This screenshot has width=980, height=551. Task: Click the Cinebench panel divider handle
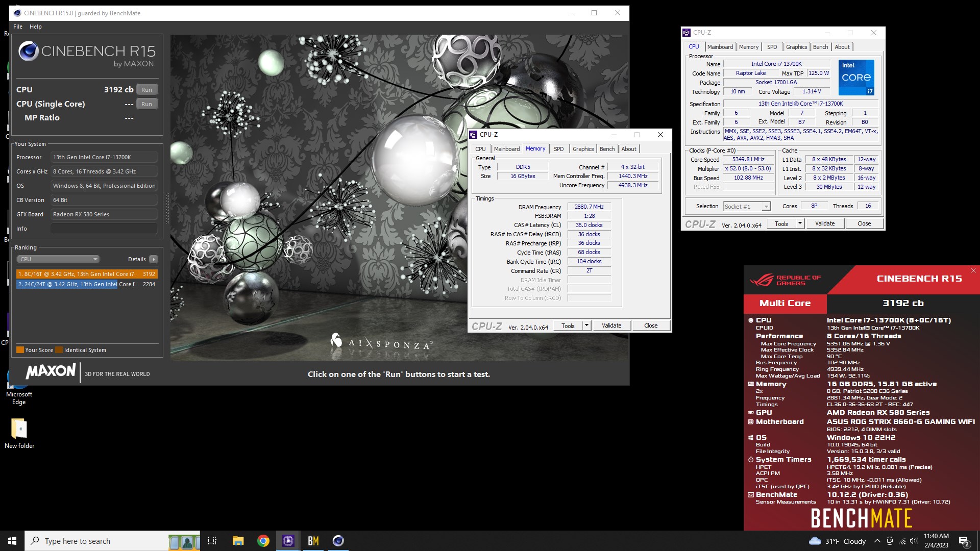[167, 208]
